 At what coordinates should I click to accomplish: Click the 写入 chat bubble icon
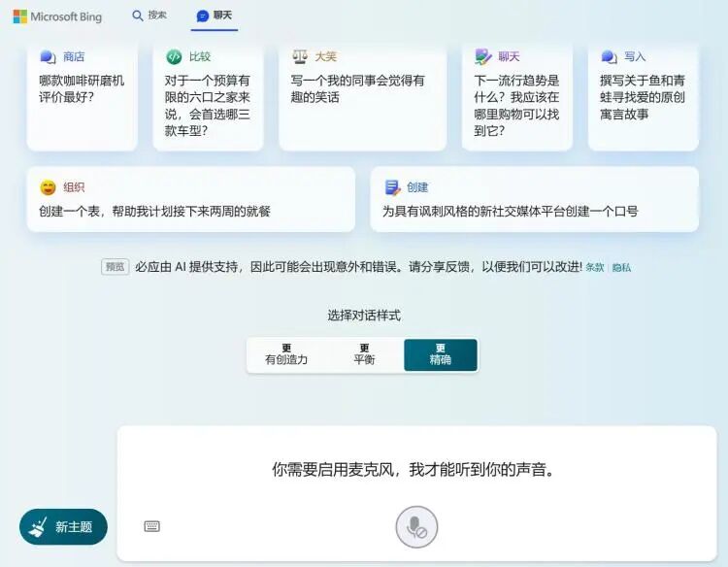coord(609,56)
